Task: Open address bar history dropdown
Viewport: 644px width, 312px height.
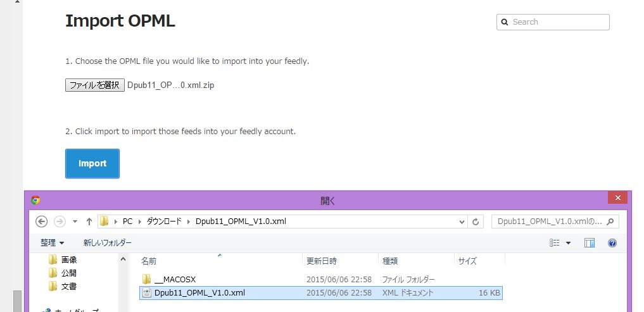Action: click(462, 222)
